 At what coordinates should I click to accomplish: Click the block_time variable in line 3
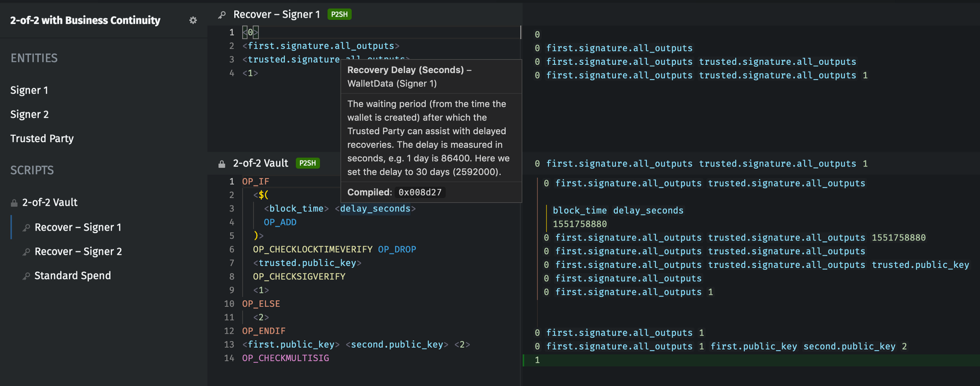(x=296, y=208)
